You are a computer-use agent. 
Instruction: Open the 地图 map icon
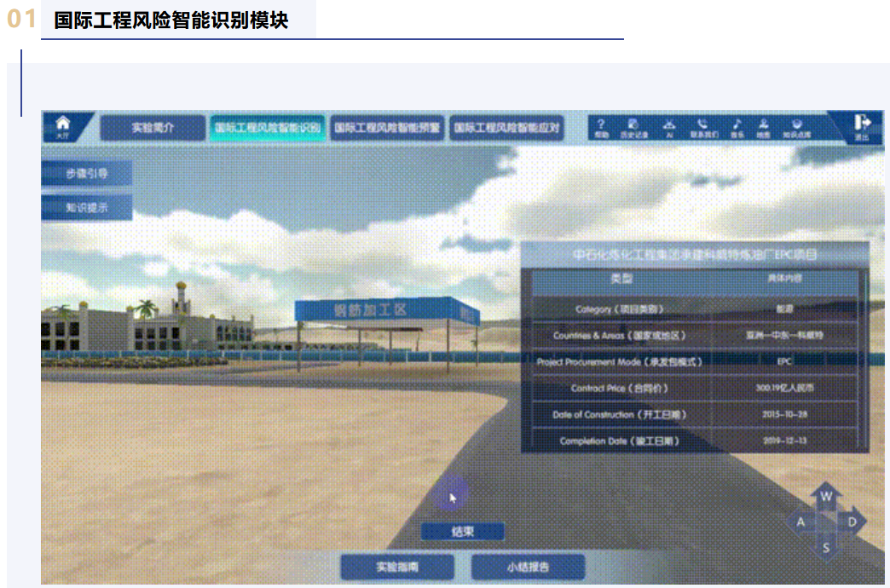pyautogui.click(x=764, y=127)
